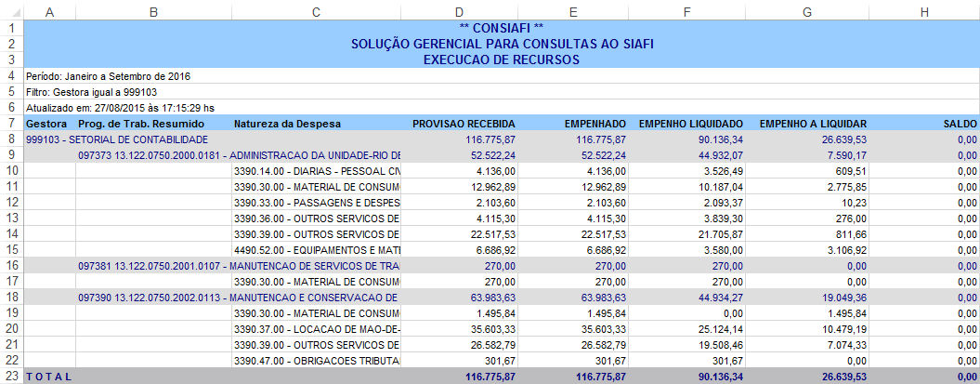Select column G header

click(x=807, y=12)
